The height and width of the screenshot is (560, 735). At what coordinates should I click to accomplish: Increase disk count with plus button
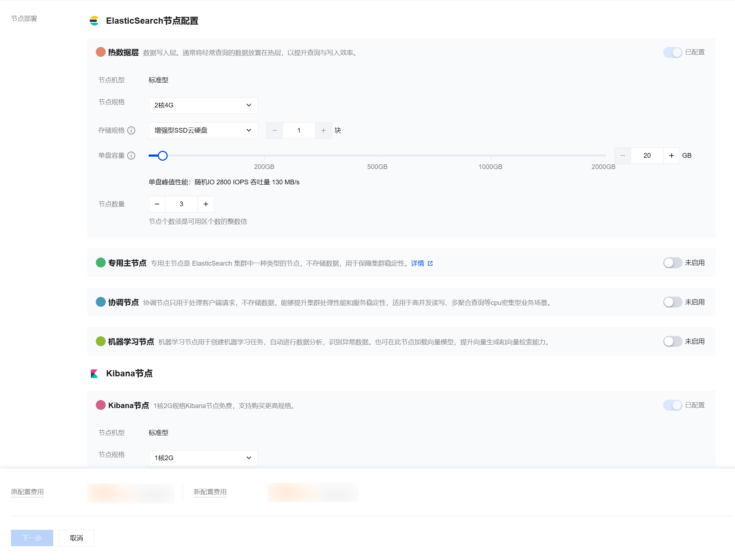coord(324,130)
